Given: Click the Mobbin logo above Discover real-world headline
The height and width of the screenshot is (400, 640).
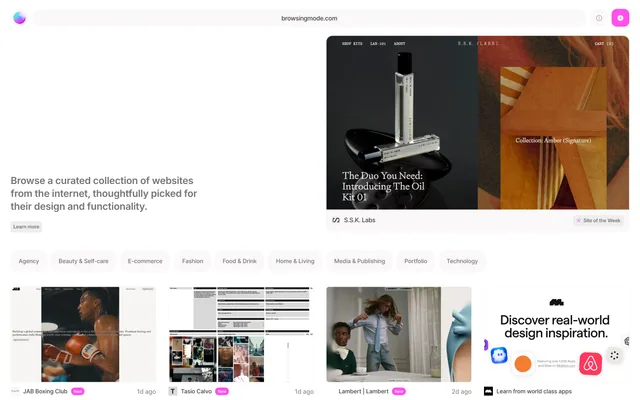Looking at the screenshot, I should click(556, 302).
